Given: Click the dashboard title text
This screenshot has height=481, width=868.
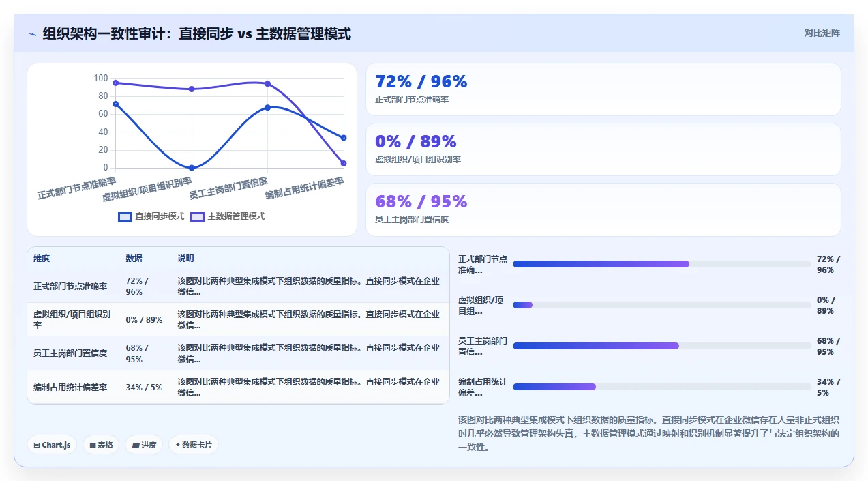Looking at the screenshot, I should [x=196, y=33].
